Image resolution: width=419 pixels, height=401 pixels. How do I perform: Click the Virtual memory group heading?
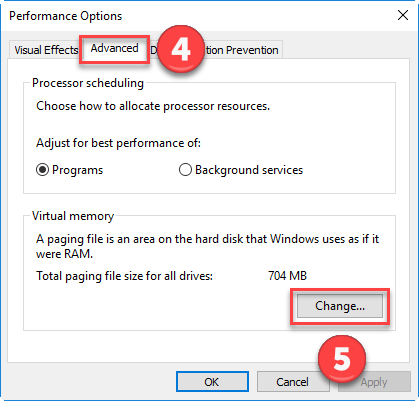73,216
